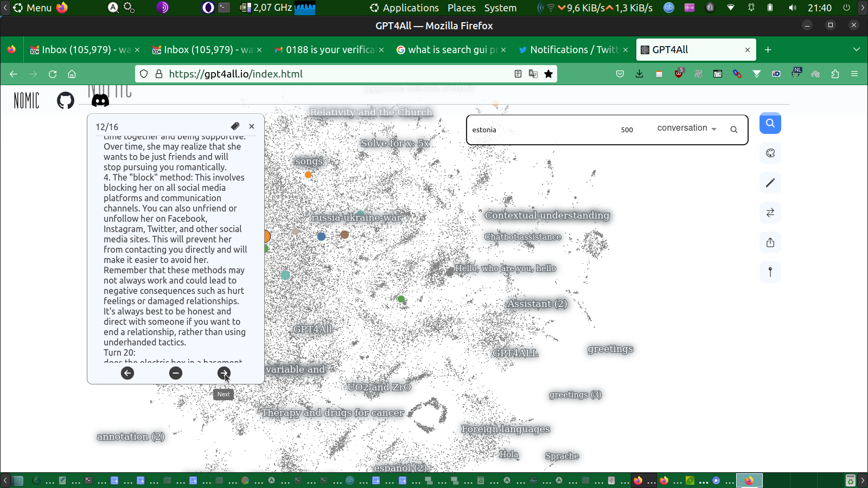Switch to the 'what is search gui' tab
Image resolution: width=868 pixels, height=488 pixels.
point(452,50)
